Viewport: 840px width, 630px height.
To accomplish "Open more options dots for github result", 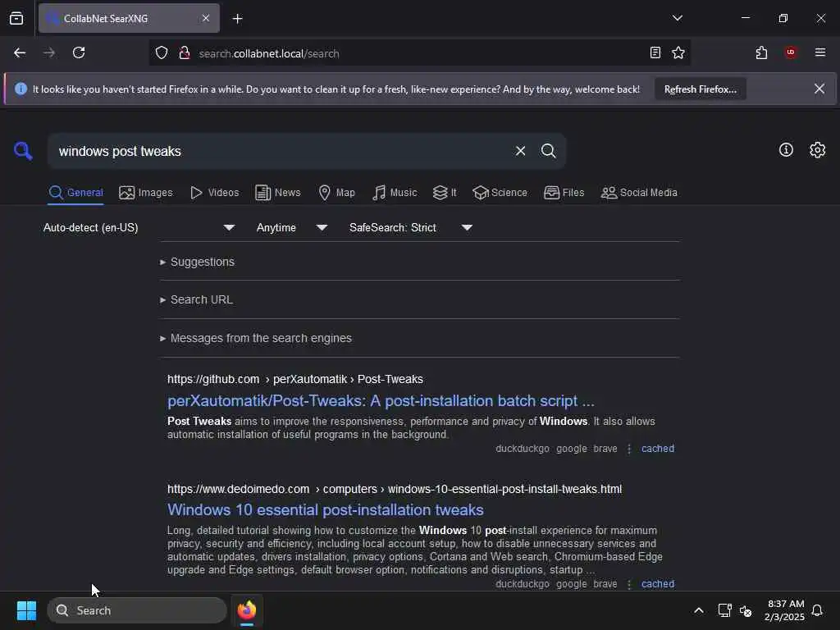I will 629,449.
